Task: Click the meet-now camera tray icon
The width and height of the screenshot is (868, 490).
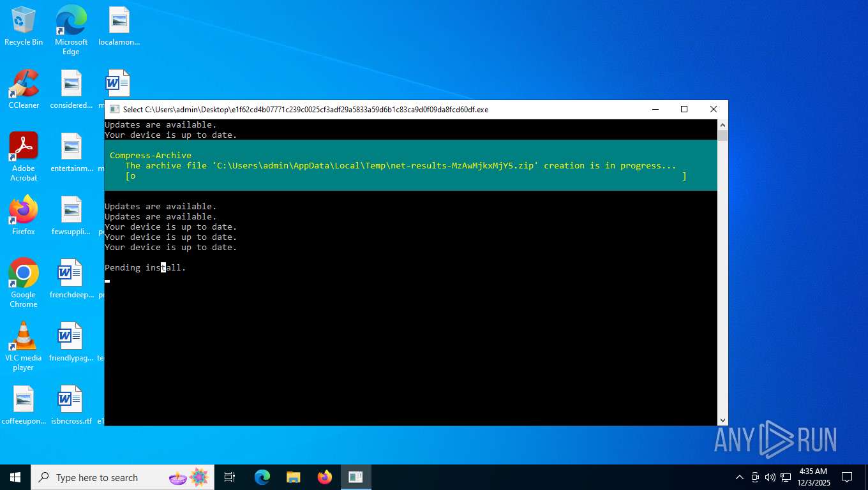Action: click(x=755, y=477)
